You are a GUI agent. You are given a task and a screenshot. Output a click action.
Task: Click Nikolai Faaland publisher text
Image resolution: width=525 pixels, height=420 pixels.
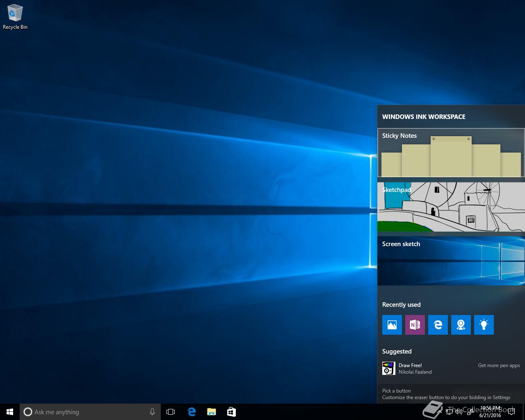click(x=415, y=372)
